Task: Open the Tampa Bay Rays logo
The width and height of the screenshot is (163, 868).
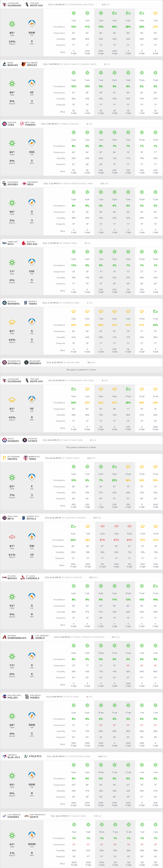Action: pyautogui.click(x=4, y=243)
